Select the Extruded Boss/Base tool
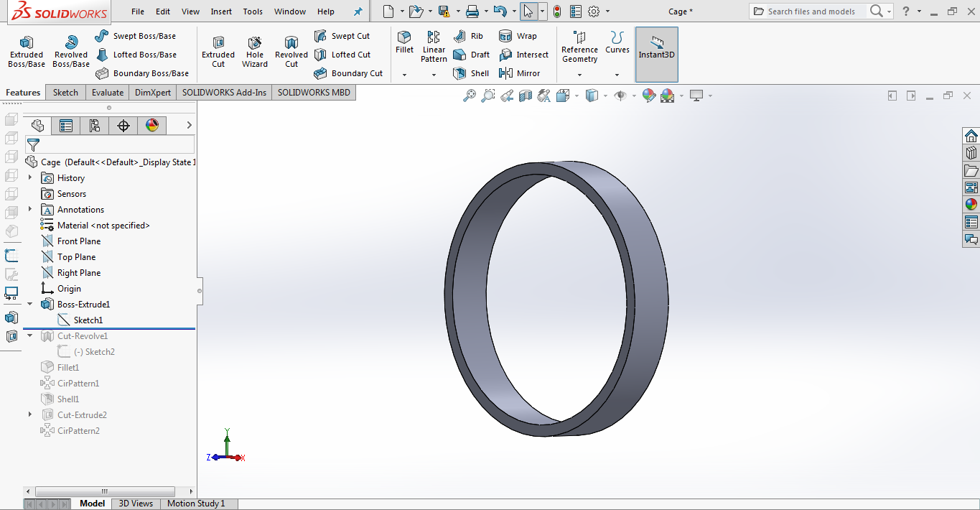The image size is (980, 510). [x=27, y=50]
